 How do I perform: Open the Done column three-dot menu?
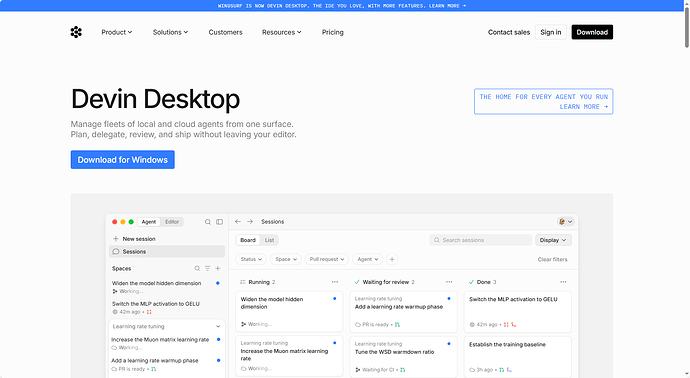click(x=563, y=282)
